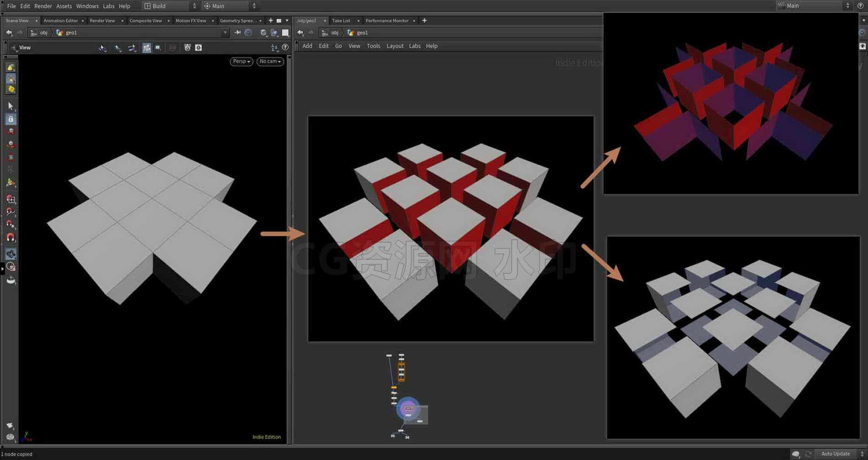
Task: Open the Main take dropdown in menu bar
Action: [230, 6]
